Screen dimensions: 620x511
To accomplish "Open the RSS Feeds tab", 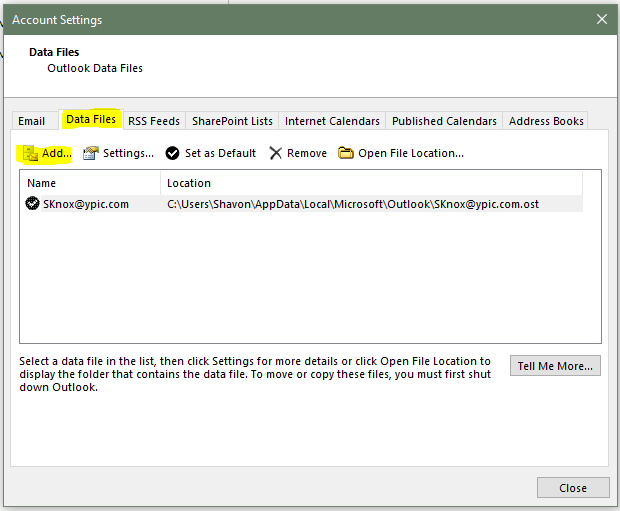I will point(154,121).
